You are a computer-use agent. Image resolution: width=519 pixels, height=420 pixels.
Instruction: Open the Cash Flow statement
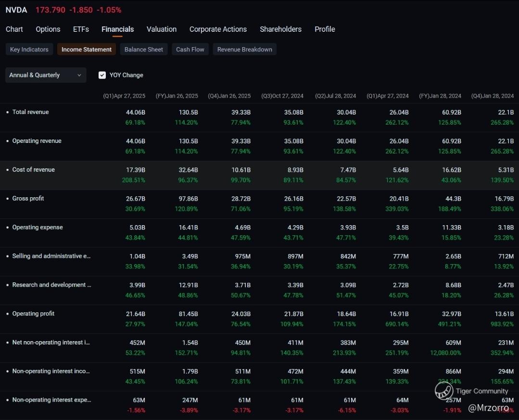tap(190, 50)
